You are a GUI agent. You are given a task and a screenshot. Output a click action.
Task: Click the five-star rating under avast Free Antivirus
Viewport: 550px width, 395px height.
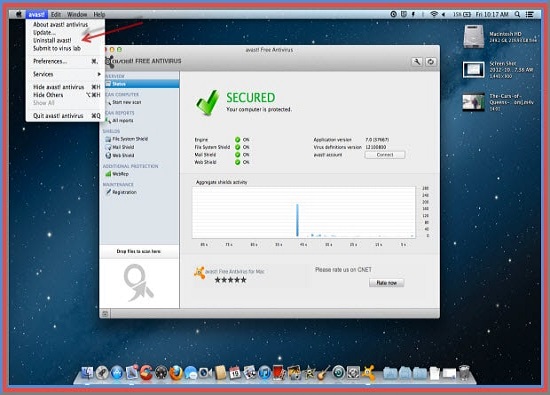(x=230, y=280)
